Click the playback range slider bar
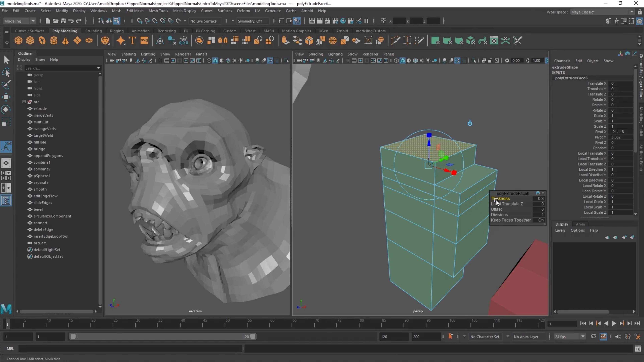This screenshot has height=362, width=644. pyautogui.click(x=162, y=336)
